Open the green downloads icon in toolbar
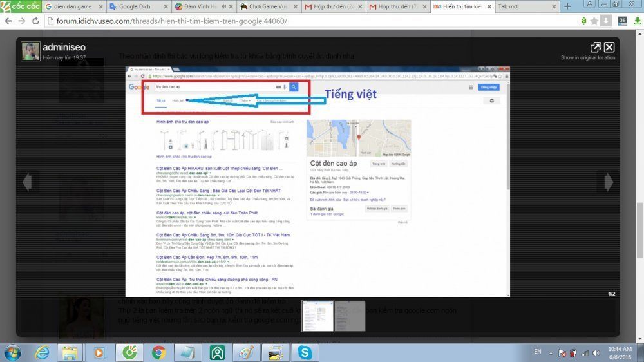This screenshot has height=362, width=644. 637,21
